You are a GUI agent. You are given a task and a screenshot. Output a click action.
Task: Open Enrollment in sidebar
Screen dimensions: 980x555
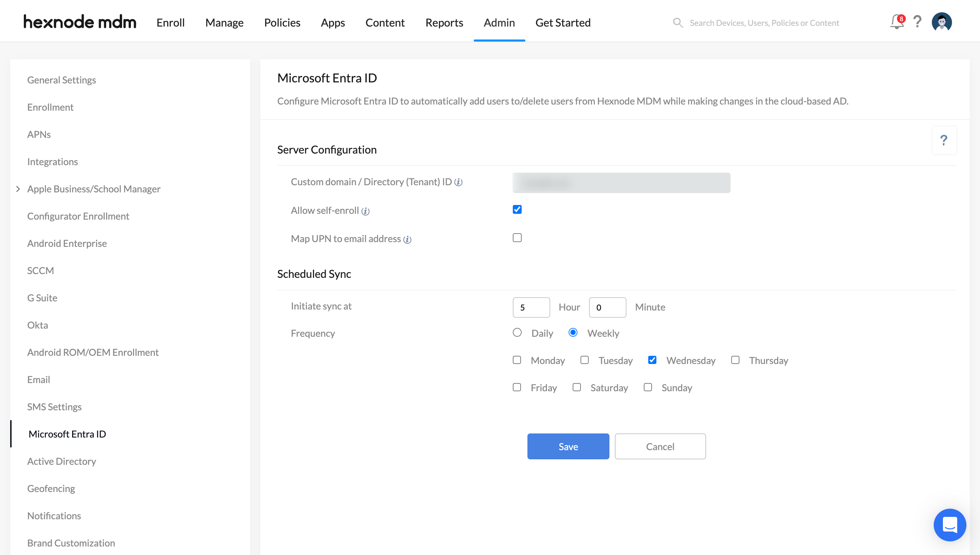point(50,107)
